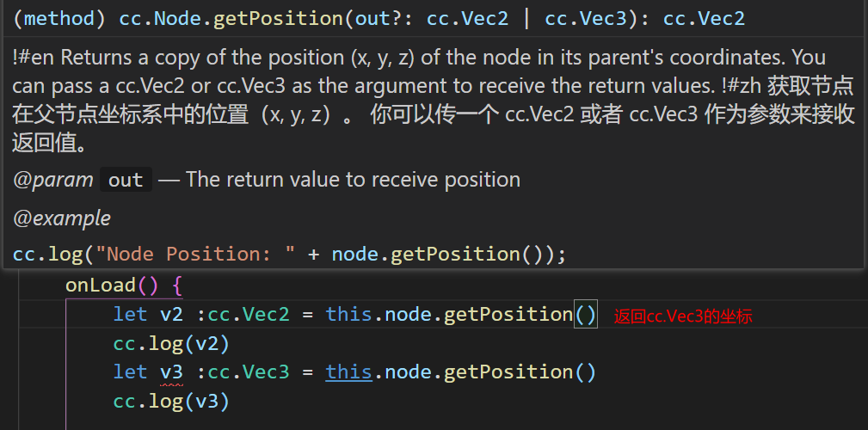This screenshot has width=868, height=430.
Task: Click the @param label in tooltip
Action: [53, 180]
